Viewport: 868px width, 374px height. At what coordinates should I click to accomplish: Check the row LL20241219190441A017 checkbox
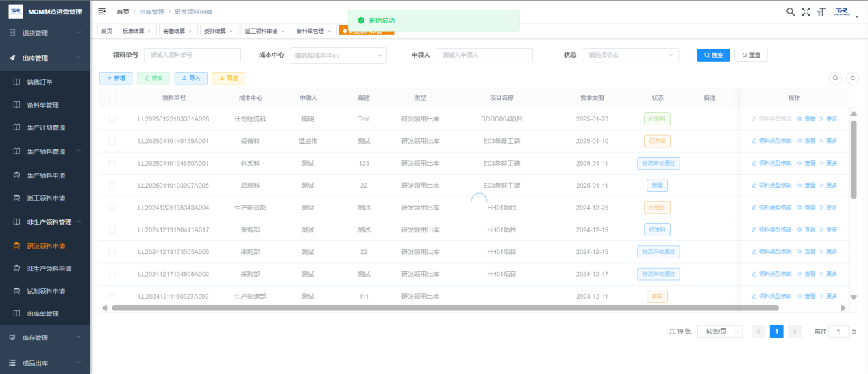(112, 229)
